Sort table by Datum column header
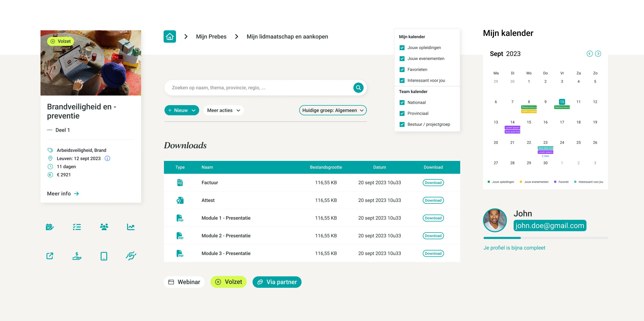This screenshot has width=644, height=321. click(x=379, y=167)
